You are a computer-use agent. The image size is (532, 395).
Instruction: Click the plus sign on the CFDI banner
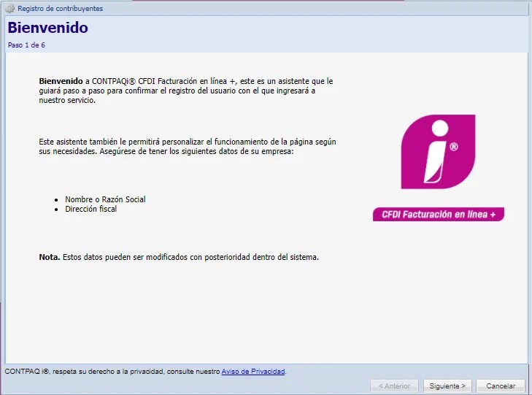[493, 215]
